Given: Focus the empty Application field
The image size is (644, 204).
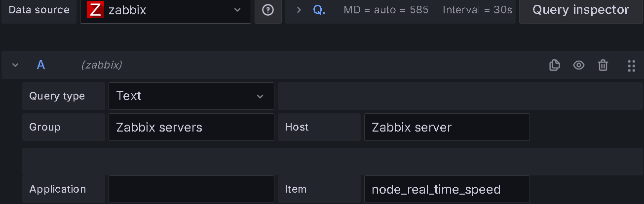Looking at the screenshot, I should coord(191,189).
